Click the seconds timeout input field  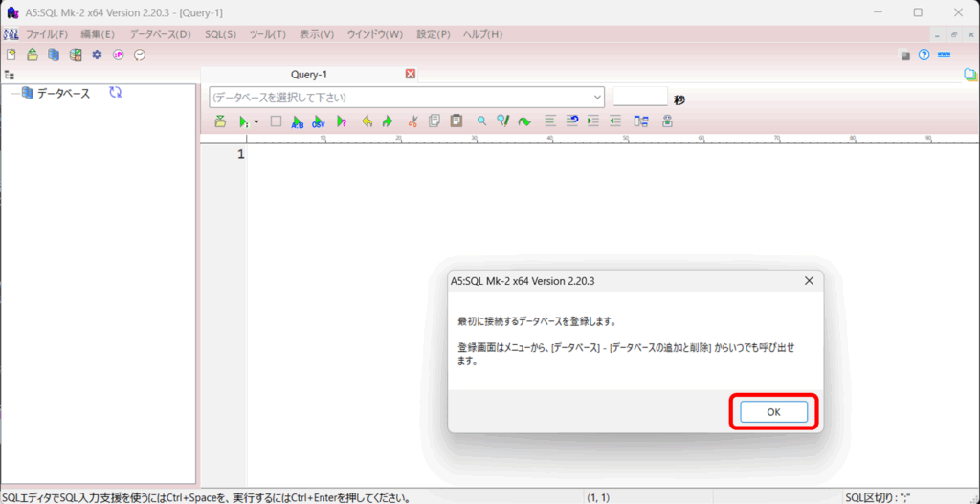pyautogui.click(x=640, y=97)
